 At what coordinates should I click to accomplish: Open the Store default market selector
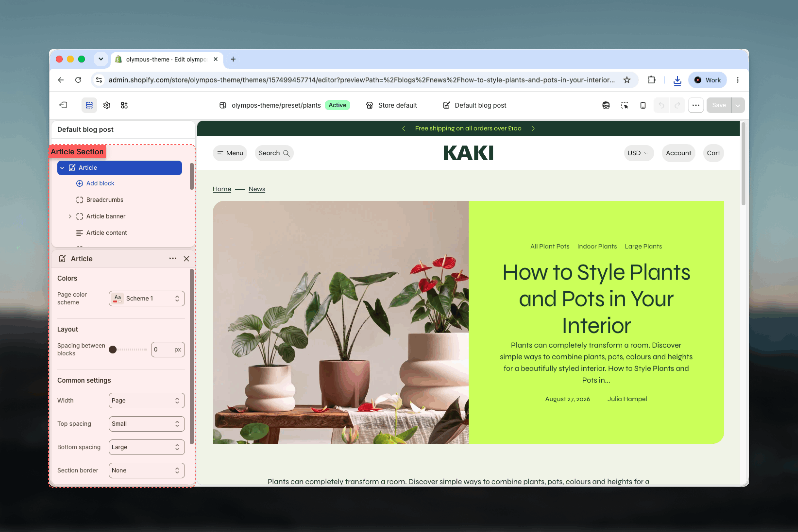pyautogui.click(x=391, y=105)
